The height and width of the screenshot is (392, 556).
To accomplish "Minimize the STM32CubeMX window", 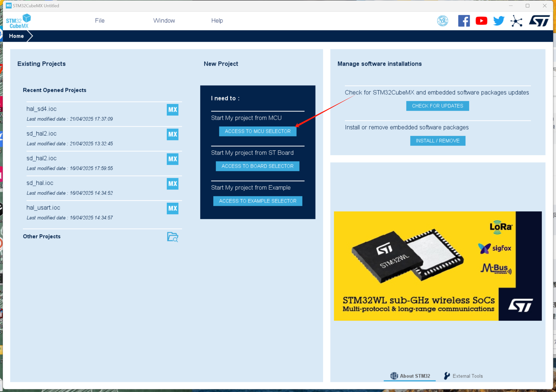I will (x=511, y=6).
